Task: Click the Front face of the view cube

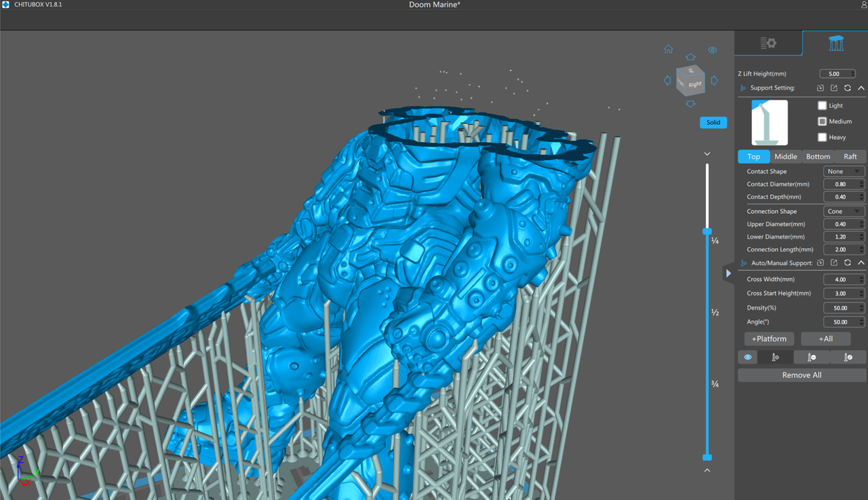Action: [682, 82]
